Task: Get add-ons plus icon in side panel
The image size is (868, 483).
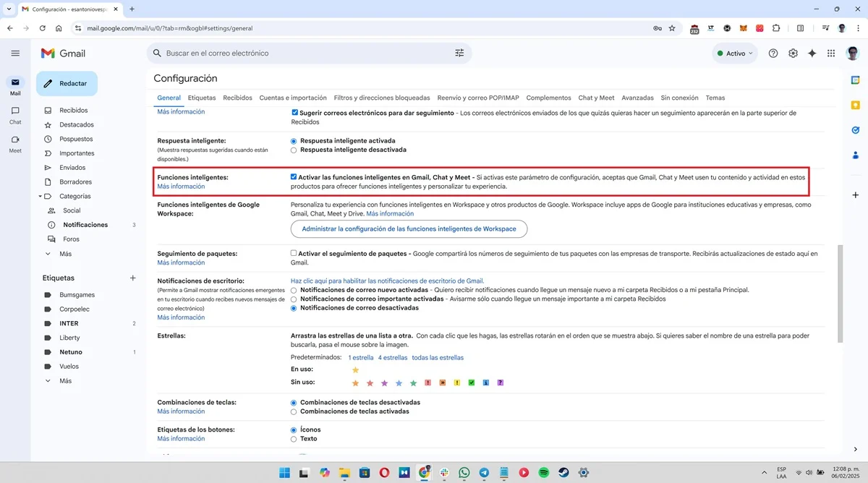Action: (855, 195)
